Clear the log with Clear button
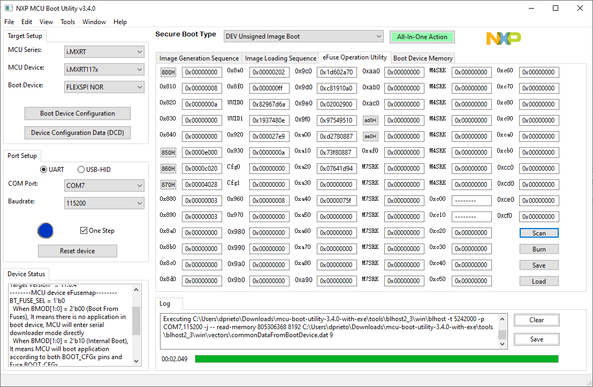Image resolution: width=593 pixels, height=387 pixels. 536,320
